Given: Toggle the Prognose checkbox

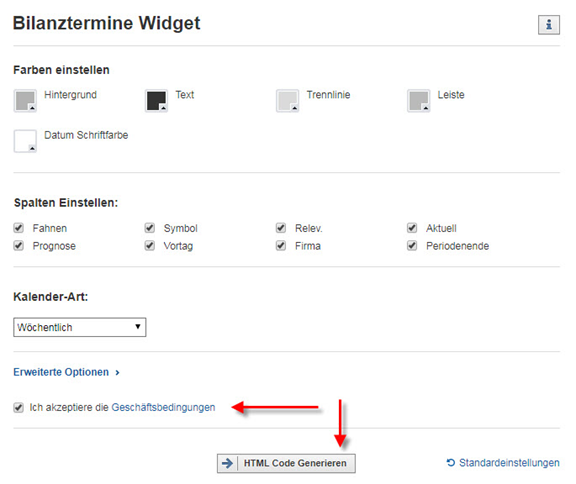Looking at the screenshot, I should [x=18, y=245].
